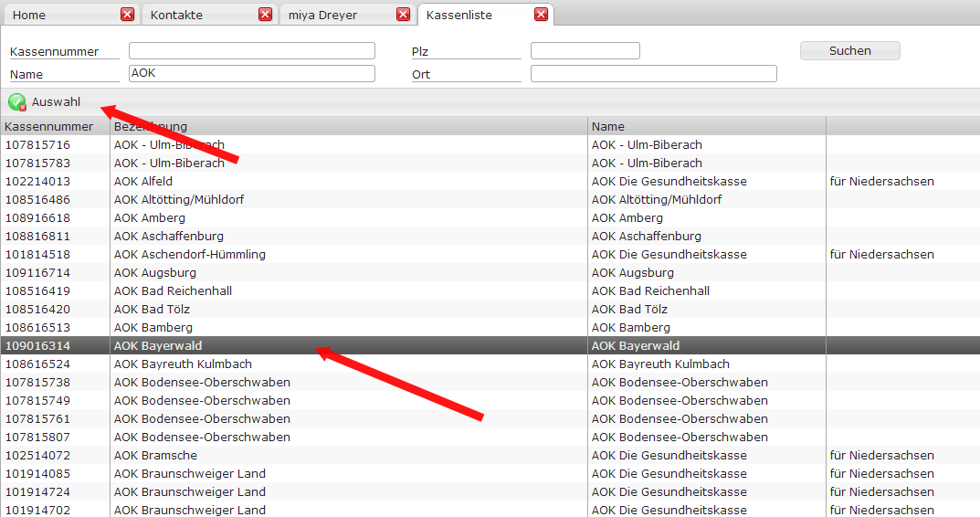This screenshot has height=517, width=980.
Task: Select Bodensee-Oberschwaben row numbered 107815761
Action: pos(490,419)
